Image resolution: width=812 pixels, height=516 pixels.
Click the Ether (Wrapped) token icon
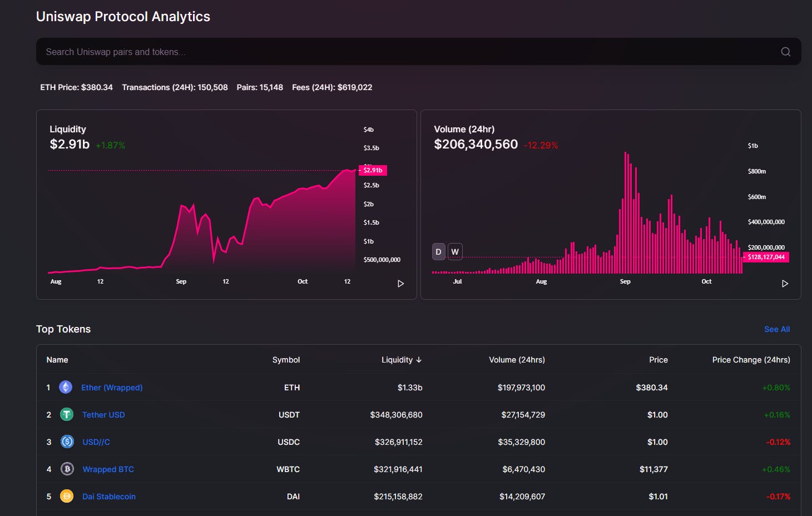tap(66, 388)
